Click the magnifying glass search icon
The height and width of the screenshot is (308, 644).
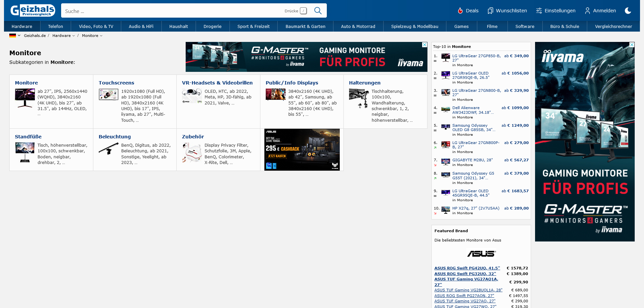click(318, 11)
